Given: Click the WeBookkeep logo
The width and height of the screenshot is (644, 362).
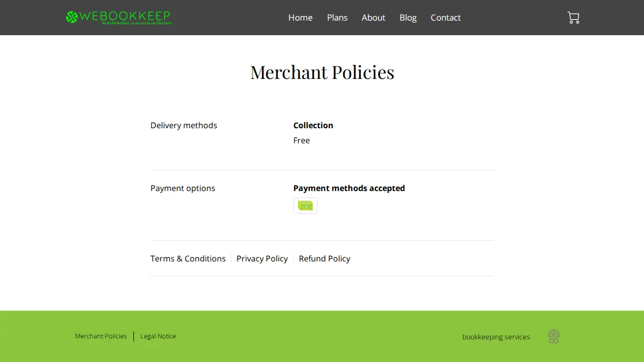Looking at the screenshot, I should 119,18.
